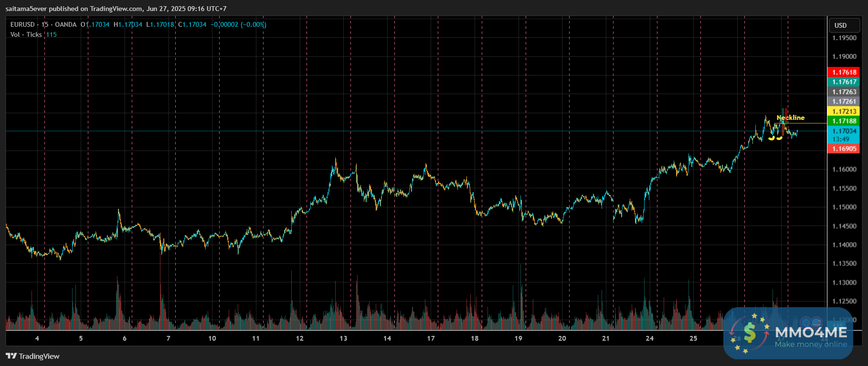
Task: Click date 21 on the time axis
Action: 606,338
